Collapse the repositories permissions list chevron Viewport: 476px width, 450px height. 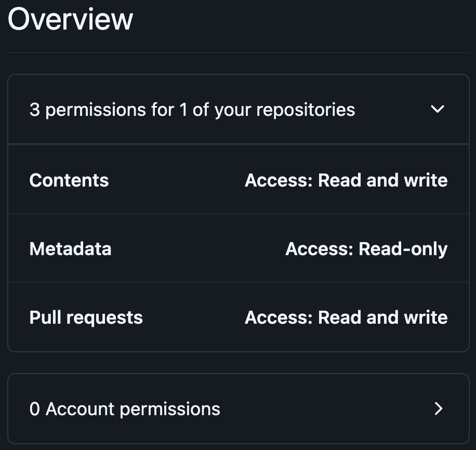click(438, 109)
